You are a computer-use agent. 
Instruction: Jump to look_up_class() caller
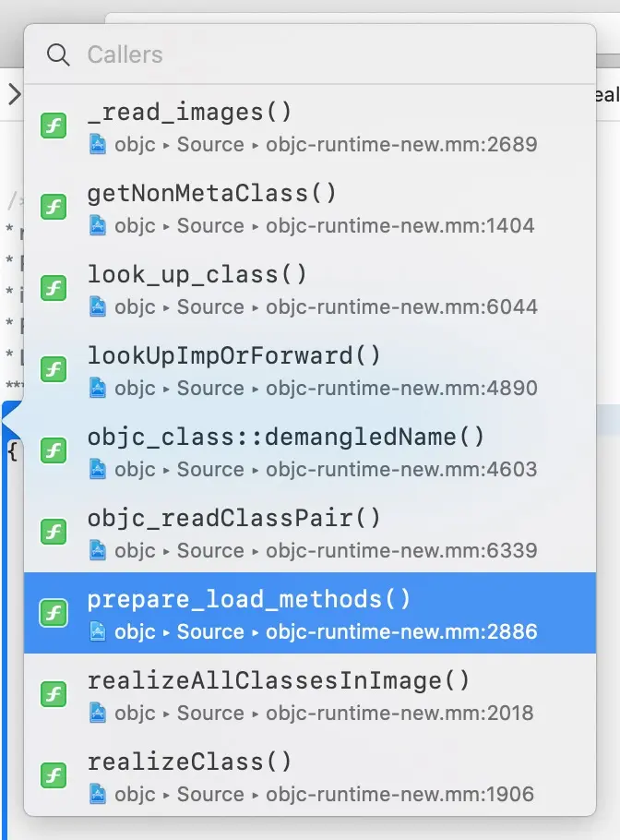click(x=310, y=289)
